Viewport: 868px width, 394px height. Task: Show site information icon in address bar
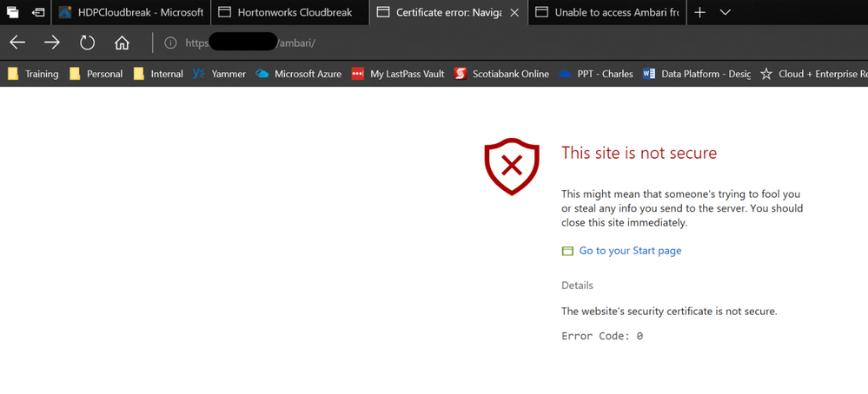tap(171, 43)
